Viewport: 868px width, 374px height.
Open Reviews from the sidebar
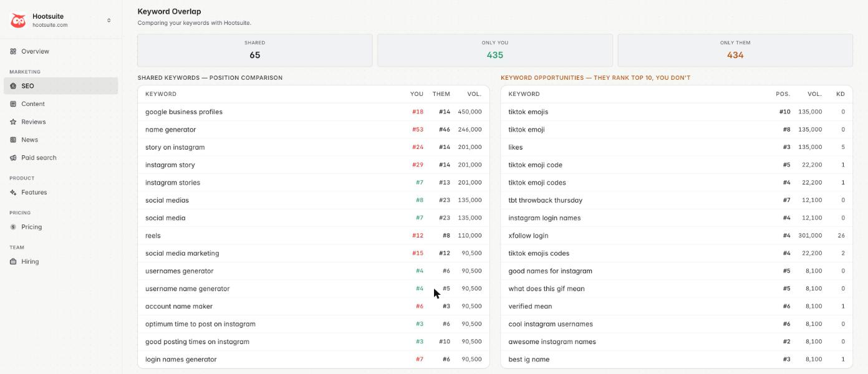tap(60, 122)
